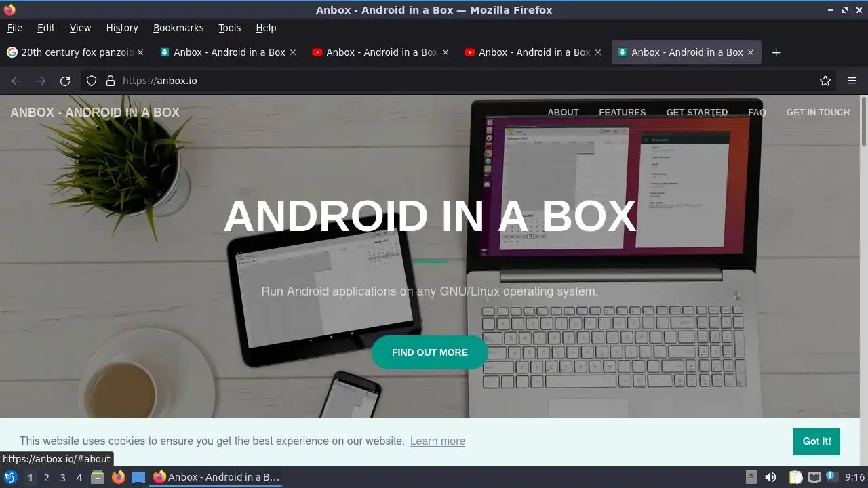868x488 pixels.
Task: Go to the ABOUT section link
Action: click(563, 113)
